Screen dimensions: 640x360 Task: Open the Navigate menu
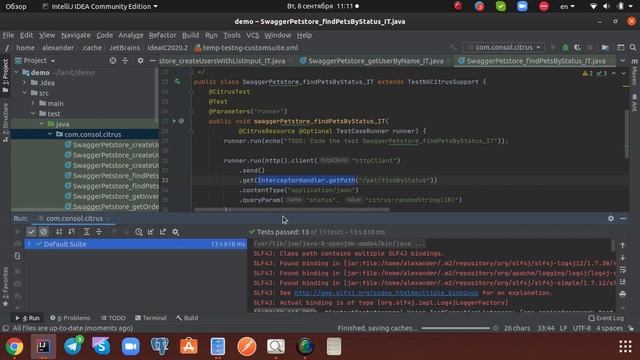point(76,35)
